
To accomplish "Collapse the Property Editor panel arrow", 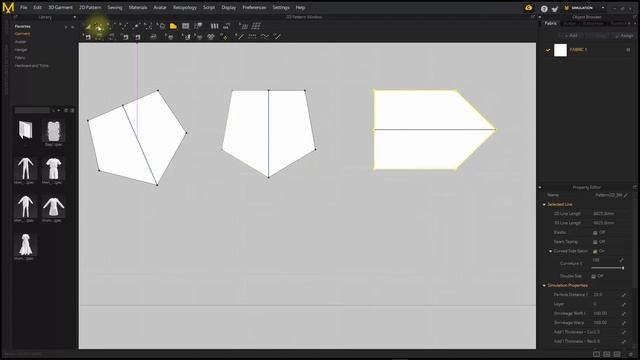I will [x=540, y=187].
